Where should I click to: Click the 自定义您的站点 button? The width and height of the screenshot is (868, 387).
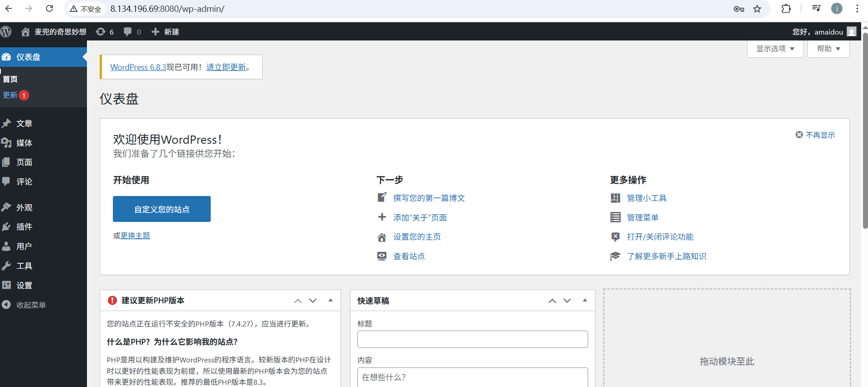click(162, 209)
